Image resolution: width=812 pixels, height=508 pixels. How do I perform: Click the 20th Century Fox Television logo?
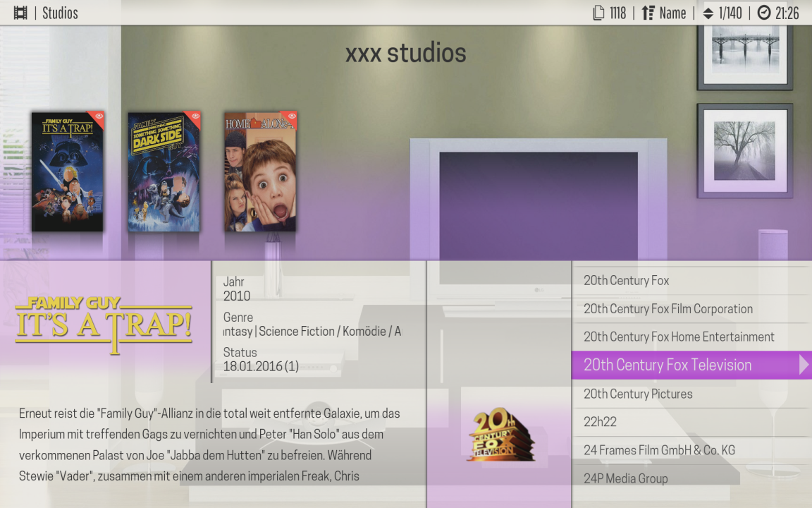click(500, 435)
